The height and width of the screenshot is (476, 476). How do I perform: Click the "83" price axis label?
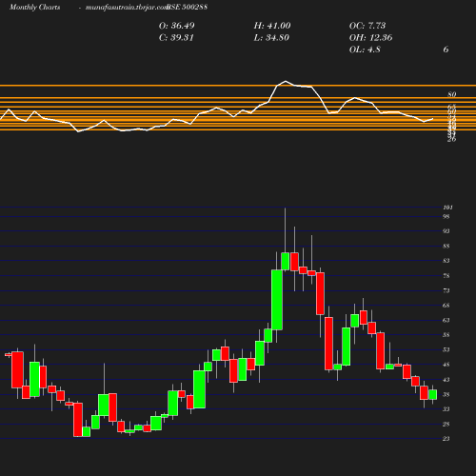click(x=446, y=261)
